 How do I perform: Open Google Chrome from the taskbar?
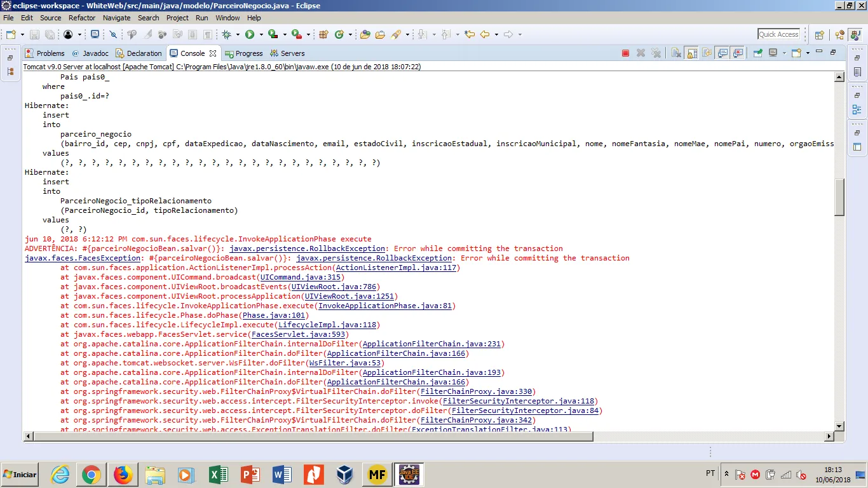pos(91,475)
